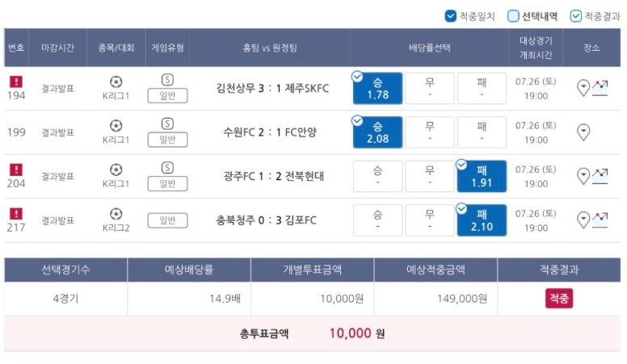Click the red 적중 result badge
The image size is (627, 364).
[x=558, y=298]
